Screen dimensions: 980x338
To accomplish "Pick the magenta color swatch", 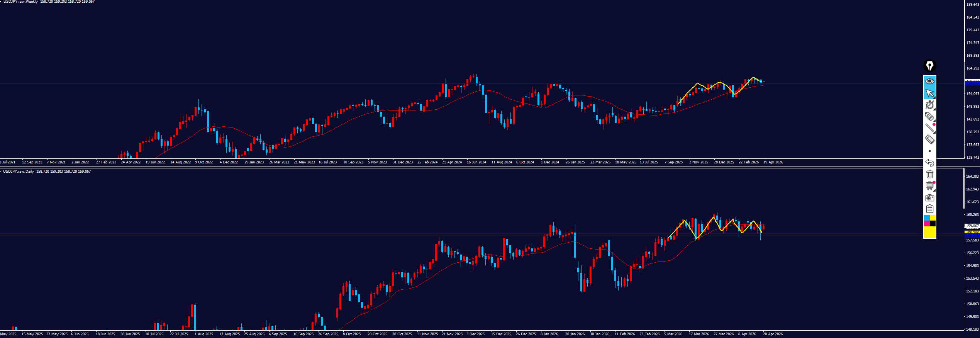I will tap(927, 224).
